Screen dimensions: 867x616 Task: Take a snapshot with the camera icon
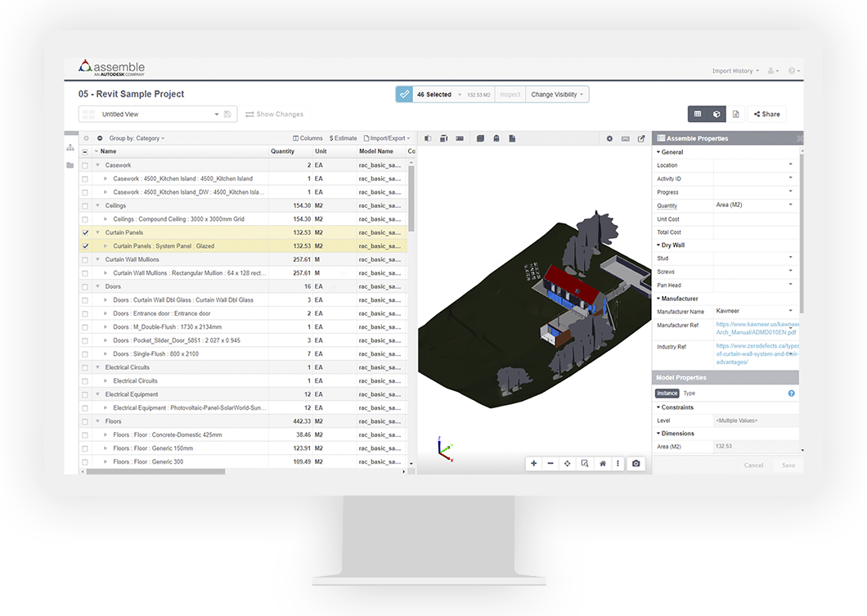point(636,463)
